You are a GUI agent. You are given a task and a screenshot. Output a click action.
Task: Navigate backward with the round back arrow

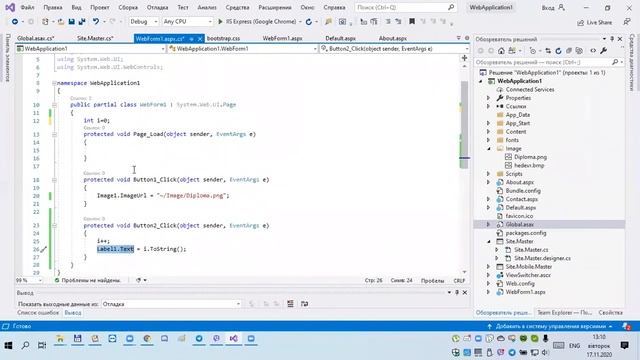[x=15, y=22]
